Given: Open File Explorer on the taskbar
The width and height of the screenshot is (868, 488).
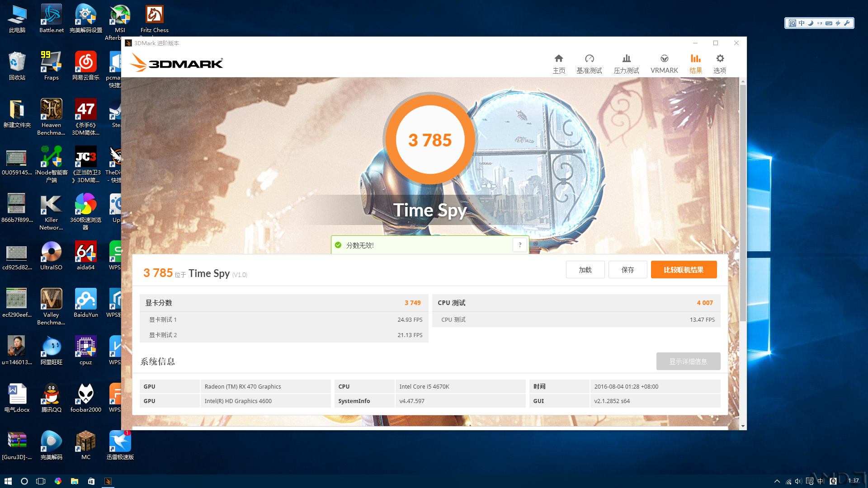Looking at the screenshot, I should click(75, 481).
